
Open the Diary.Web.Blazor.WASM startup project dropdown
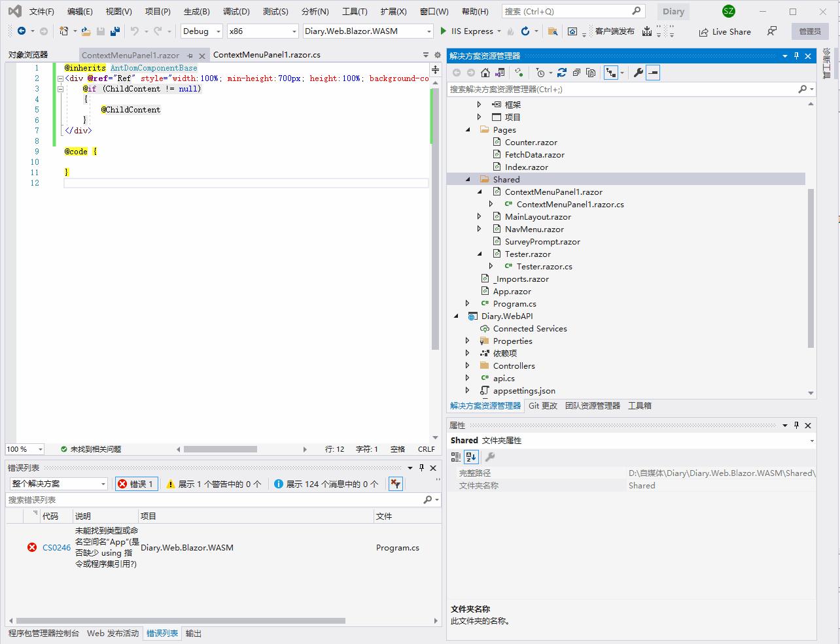pos(368,31)
